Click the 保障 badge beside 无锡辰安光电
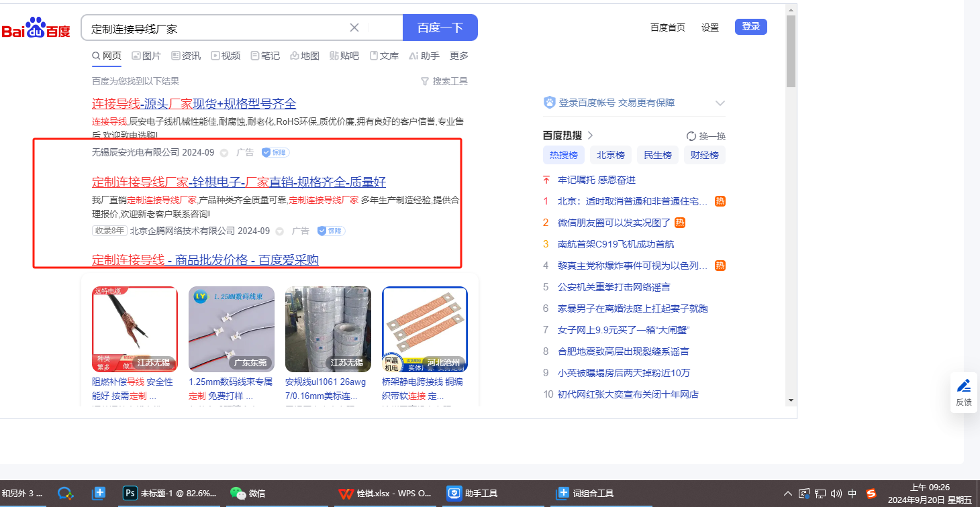The width and height of the screenshot is (980, 507). pyautogui.click(x=275, y=152)
